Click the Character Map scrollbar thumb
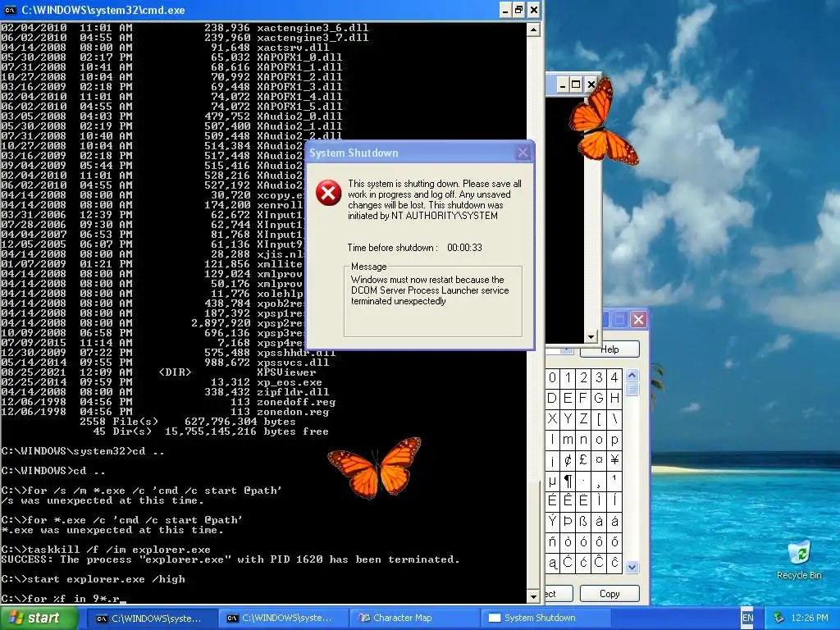The width and height of the screenshot is (840, 630). [632, 389]
